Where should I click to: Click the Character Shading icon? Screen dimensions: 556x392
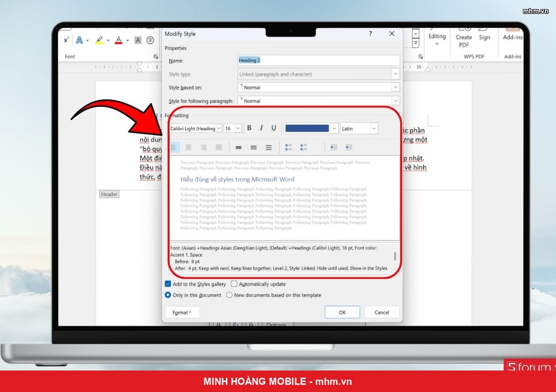pos(138,41)
